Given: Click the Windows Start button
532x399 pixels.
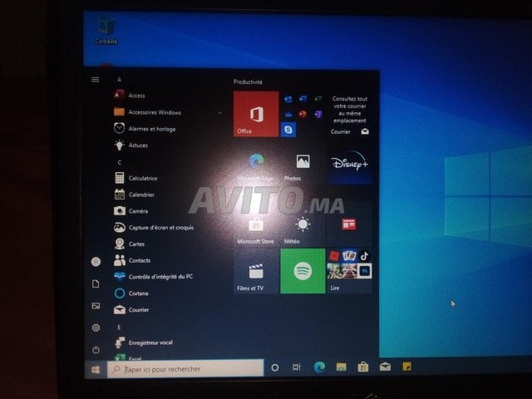Looking at the screenshot, I should click(x=96, y=368).
